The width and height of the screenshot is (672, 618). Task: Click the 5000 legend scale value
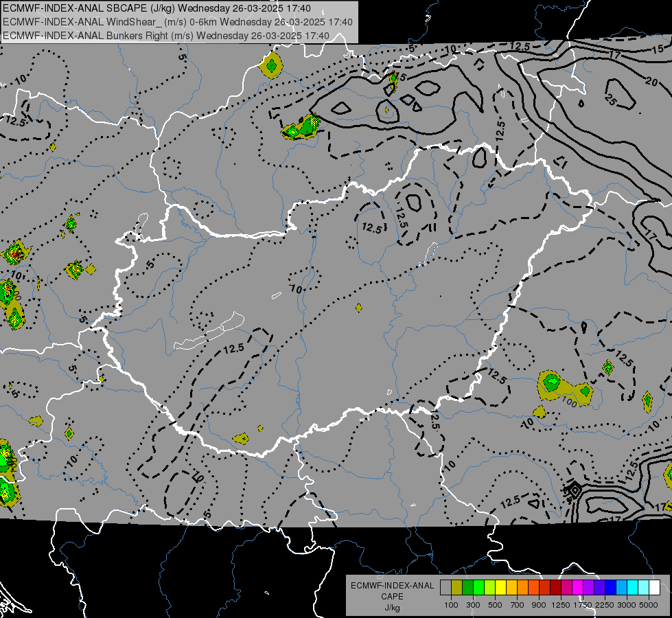[x=649, y=605]
